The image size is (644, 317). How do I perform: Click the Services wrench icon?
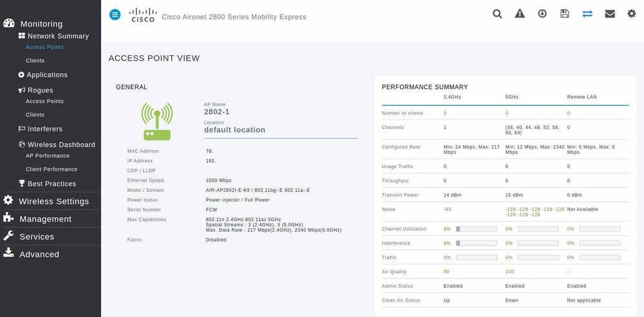tap(8, 236)
